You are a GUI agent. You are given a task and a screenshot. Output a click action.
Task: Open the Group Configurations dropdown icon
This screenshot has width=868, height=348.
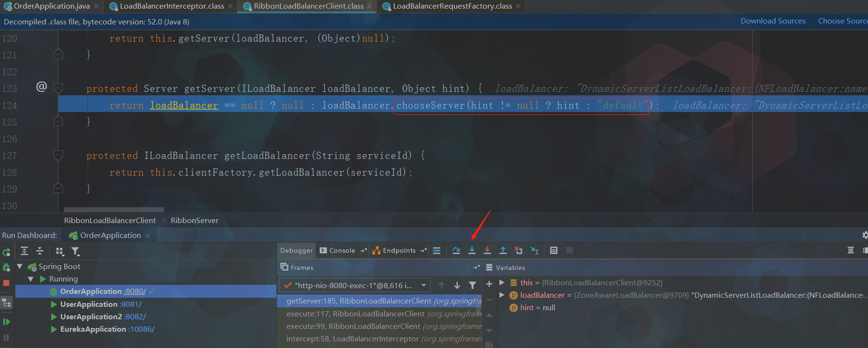(60, 251)
